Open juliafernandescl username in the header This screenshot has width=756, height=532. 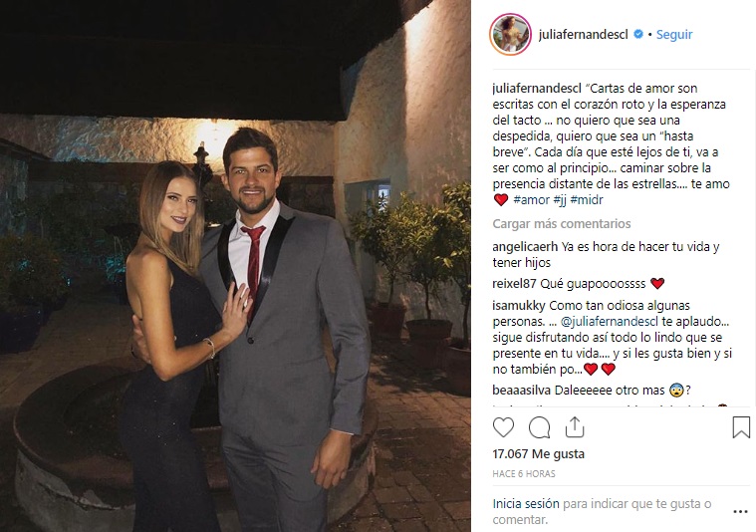click(583, 34)
